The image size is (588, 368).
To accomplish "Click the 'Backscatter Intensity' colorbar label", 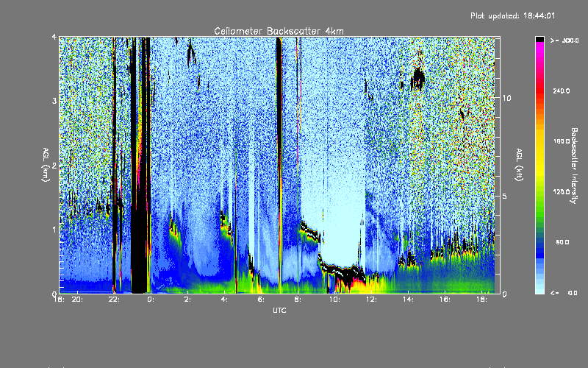I will click(573, 166).
